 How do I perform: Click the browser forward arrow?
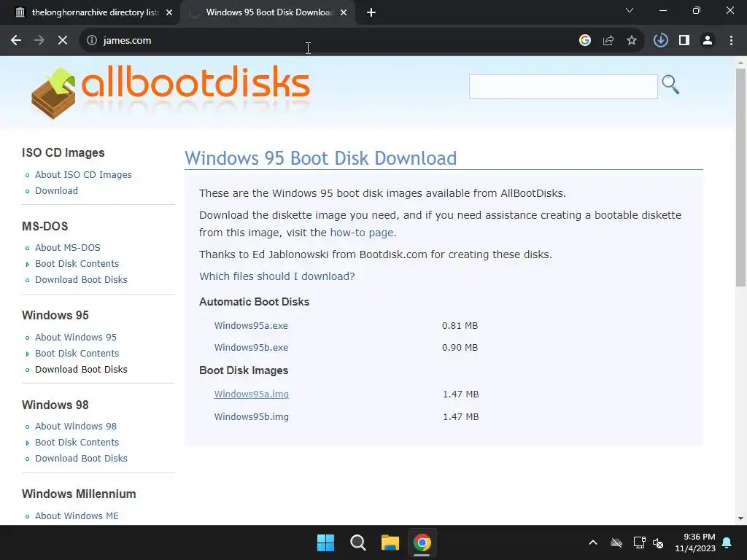coord(39,41)
